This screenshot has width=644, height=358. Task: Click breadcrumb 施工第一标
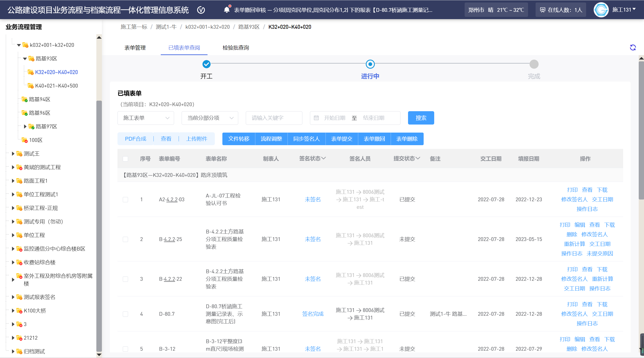click(x=134, y=27)
